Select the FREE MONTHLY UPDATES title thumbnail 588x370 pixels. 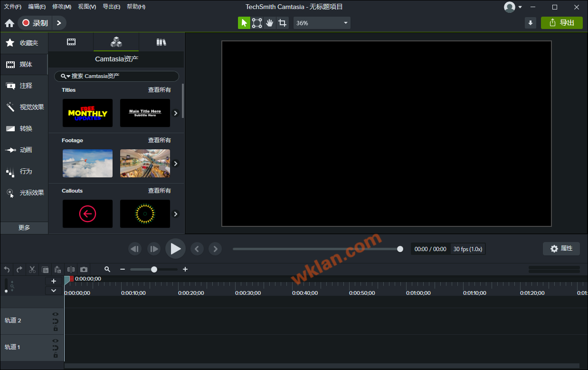coord(87,113)
